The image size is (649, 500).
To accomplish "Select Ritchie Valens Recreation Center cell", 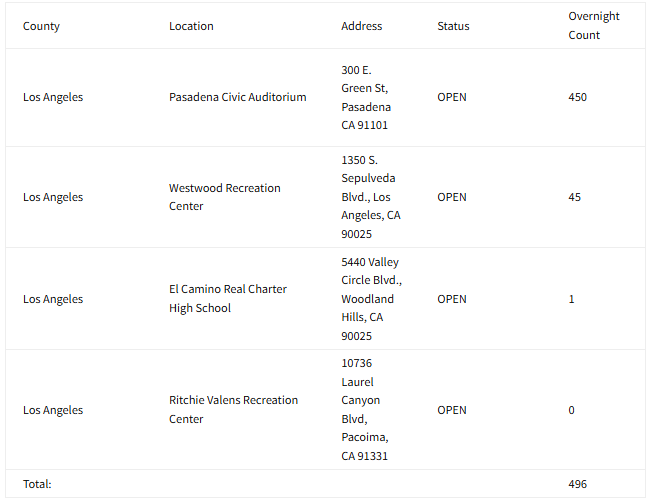I will click(x=233, y=409).
